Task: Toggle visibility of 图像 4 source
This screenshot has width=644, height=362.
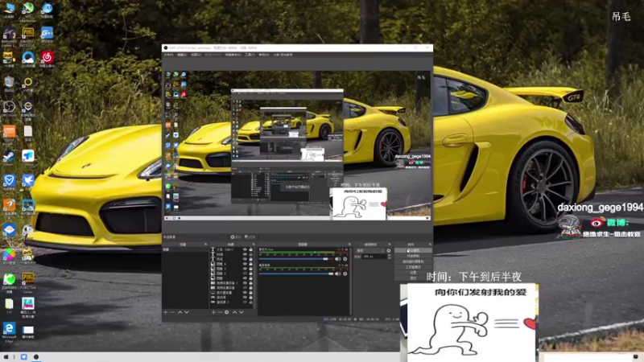Action: pos(245,264)
